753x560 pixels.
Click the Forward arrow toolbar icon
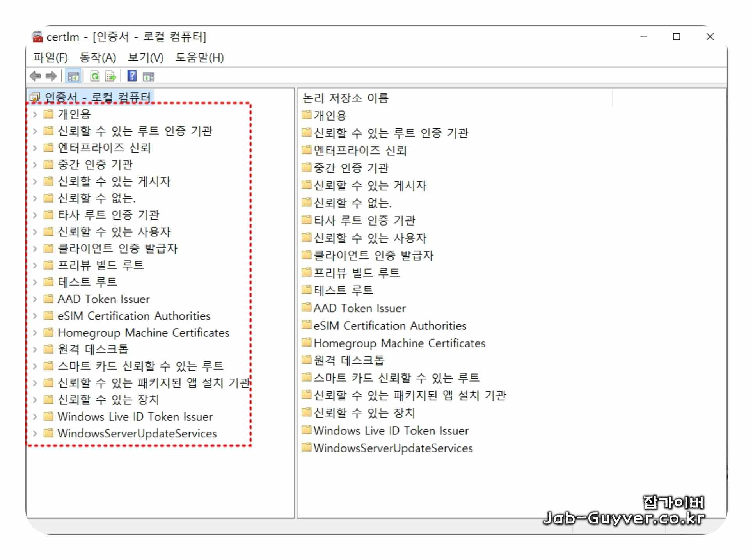(x=51, y=76)
